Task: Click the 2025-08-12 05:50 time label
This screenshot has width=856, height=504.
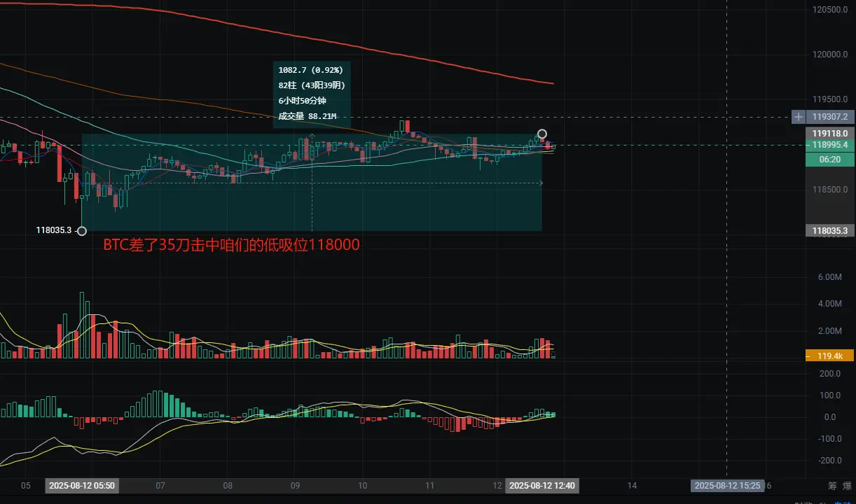Action: [x=82, y=485]
